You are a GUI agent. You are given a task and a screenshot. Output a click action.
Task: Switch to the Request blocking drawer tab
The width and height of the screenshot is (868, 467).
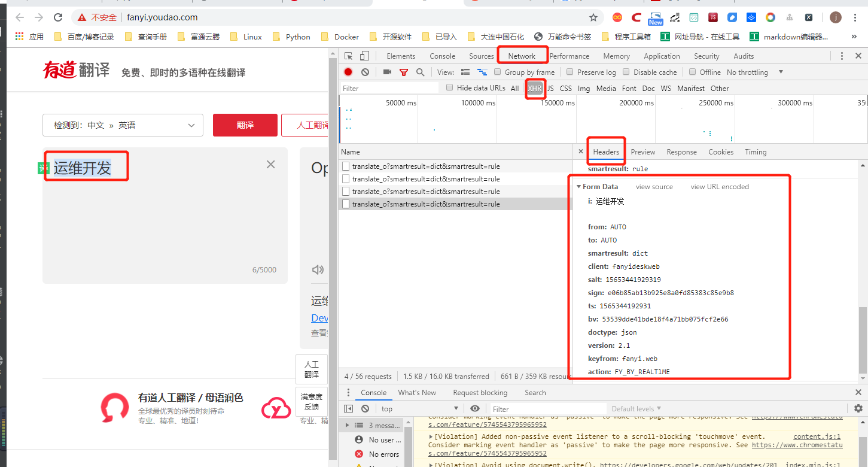pyautogui.click(x=480, y=393)
